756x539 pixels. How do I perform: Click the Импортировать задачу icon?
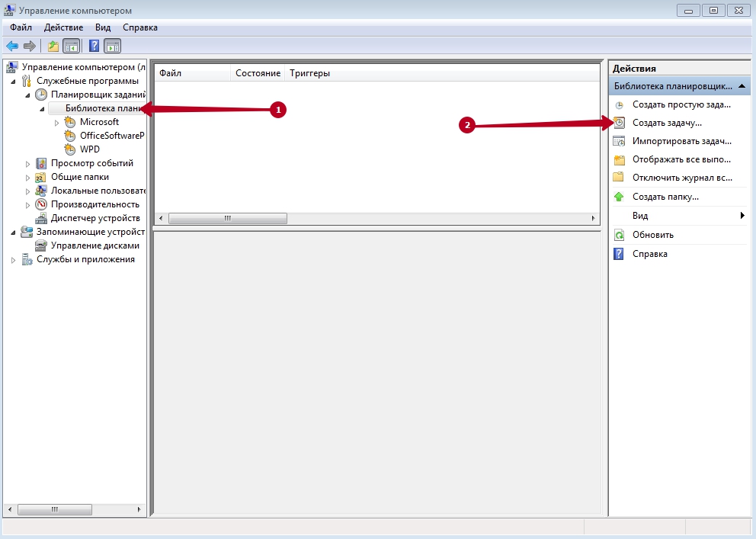tap(619, 141)
